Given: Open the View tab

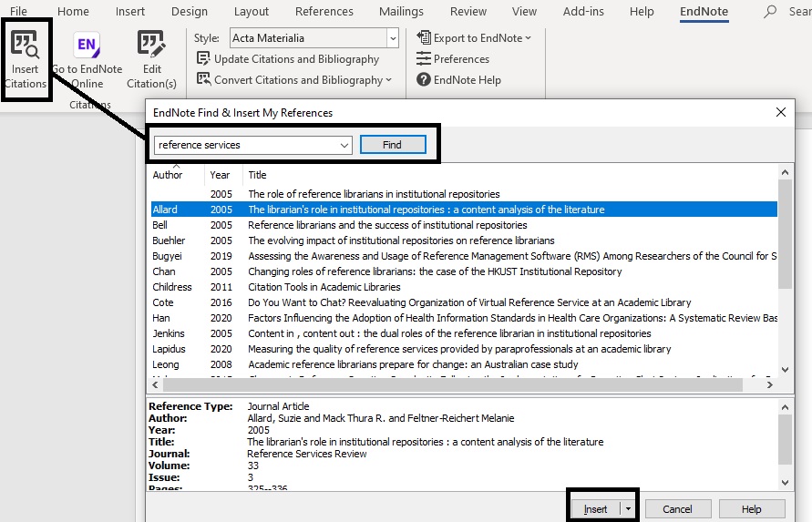Looking at the screenshot, I should click(524, 12).
